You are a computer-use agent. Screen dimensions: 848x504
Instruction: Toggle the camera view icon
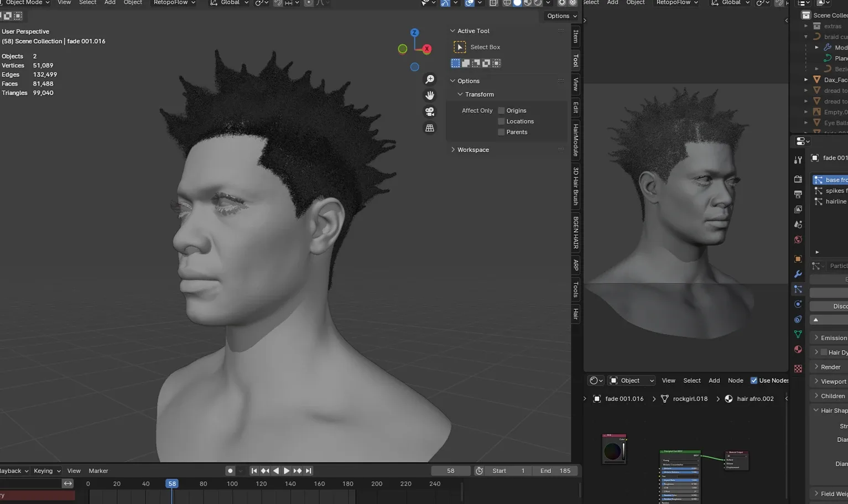pos(429,112)
